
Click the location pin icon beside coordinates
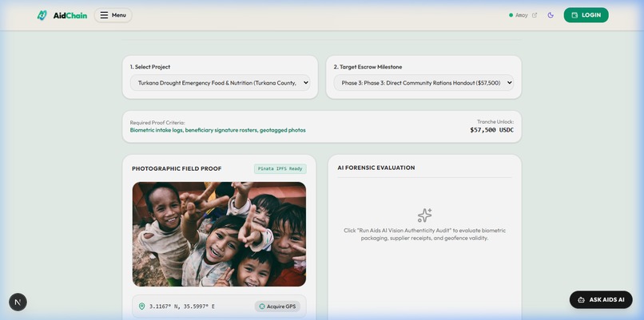(141, 306)
